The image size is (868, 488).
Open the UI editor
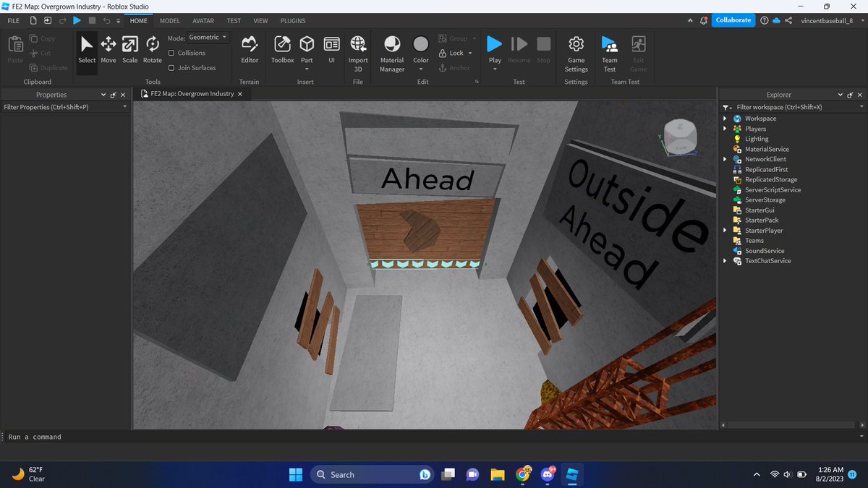[332, 50]
